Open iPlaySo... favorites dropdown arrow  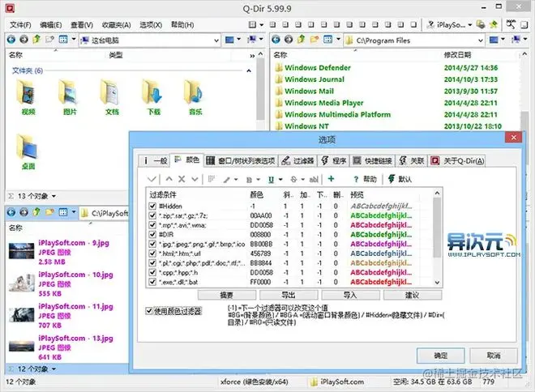(x=470, y=24)
